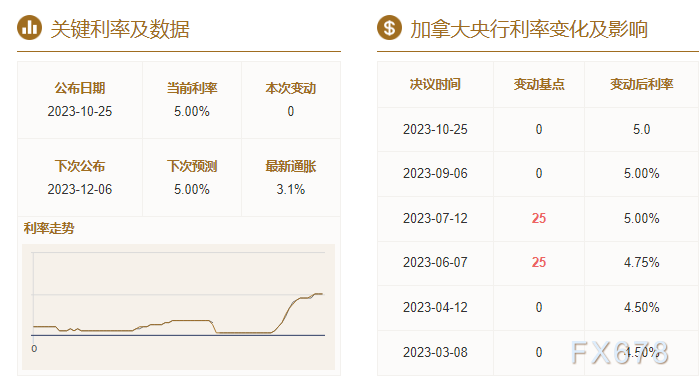Click the interest rate trend line chart
Viewport: 699px width, 388px height.
178,307
